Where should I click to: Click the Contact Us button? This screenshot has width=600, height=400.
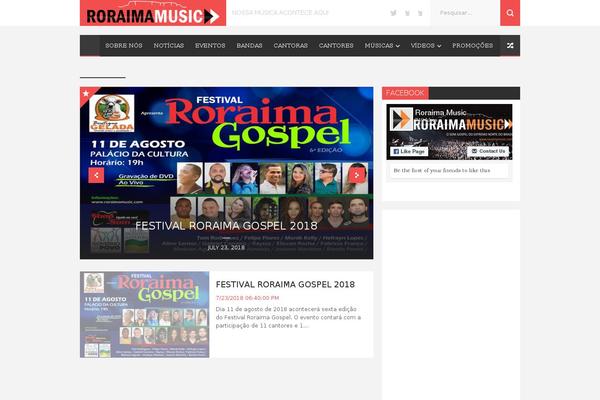488,151
